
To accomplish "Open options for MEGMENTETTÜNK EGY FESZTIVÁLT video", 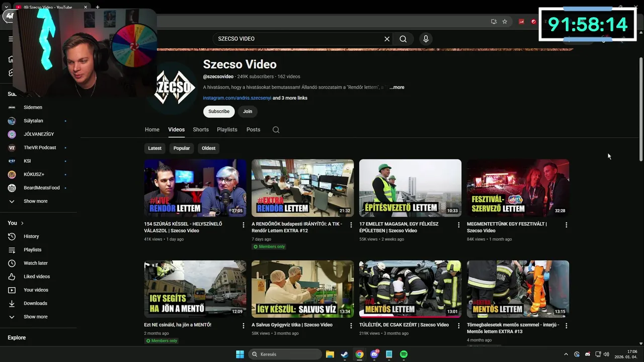I will [566, 225].
